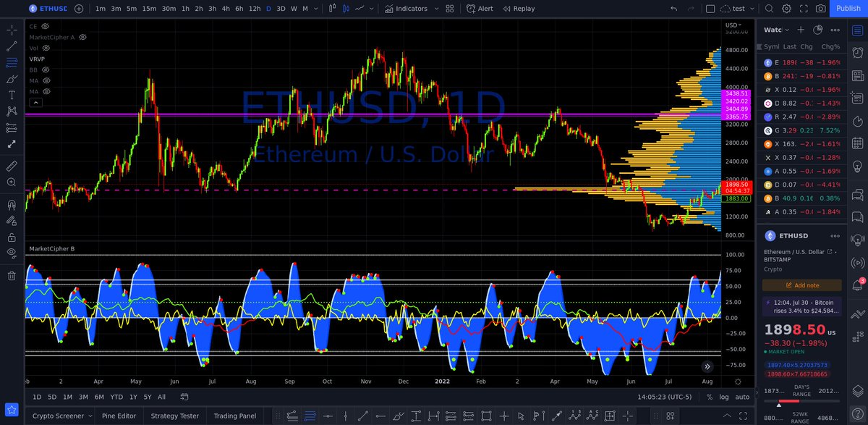
Task: Take a chart snapshot with camera icon
Action: point(820,9)
